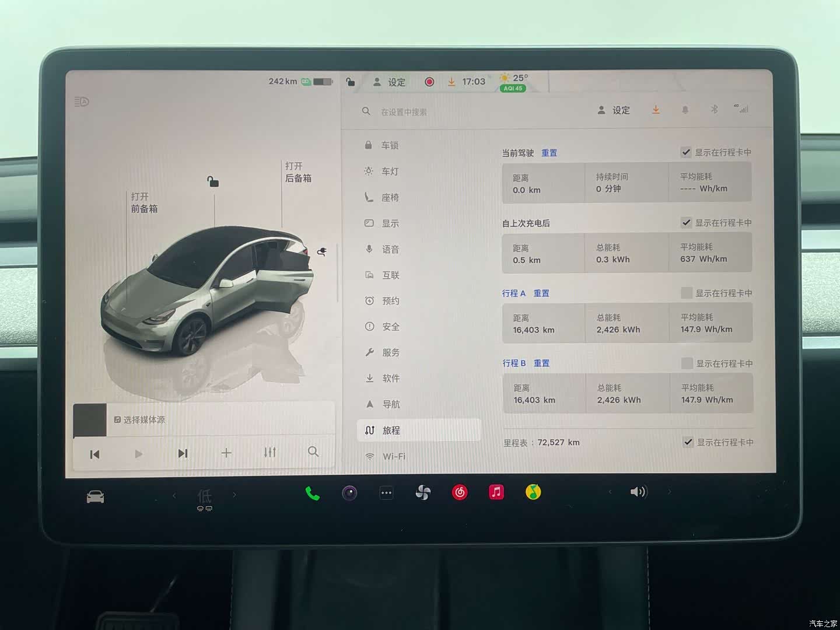Tap the charge port plug icon near car

click(x=321, y=251)
